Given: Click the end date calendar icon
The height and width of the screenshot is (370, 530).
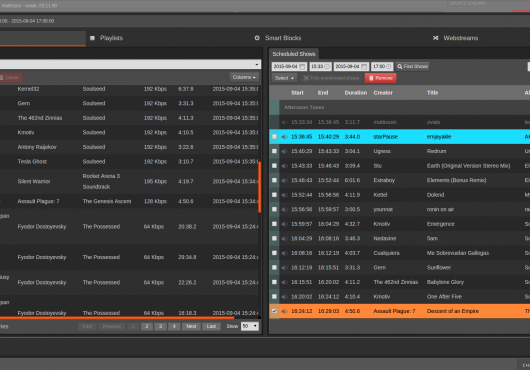Looking at the screenshot, I should click(364, 67).
